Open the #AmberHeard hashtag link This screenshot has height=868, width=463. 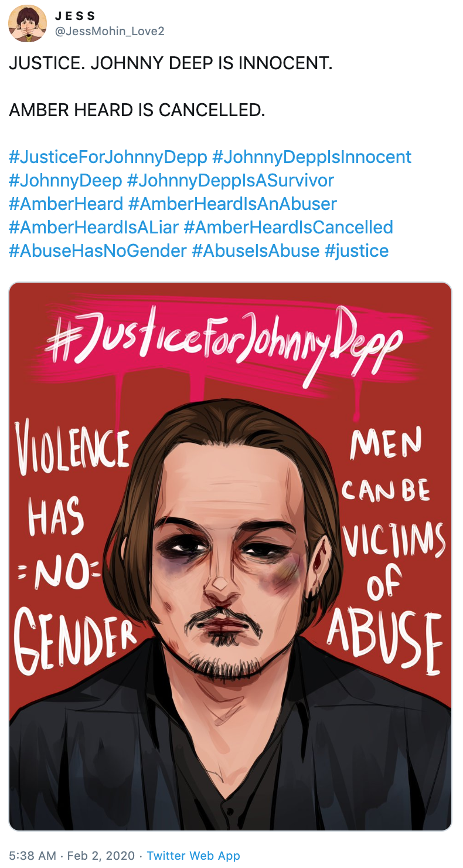tap(66, 204)
